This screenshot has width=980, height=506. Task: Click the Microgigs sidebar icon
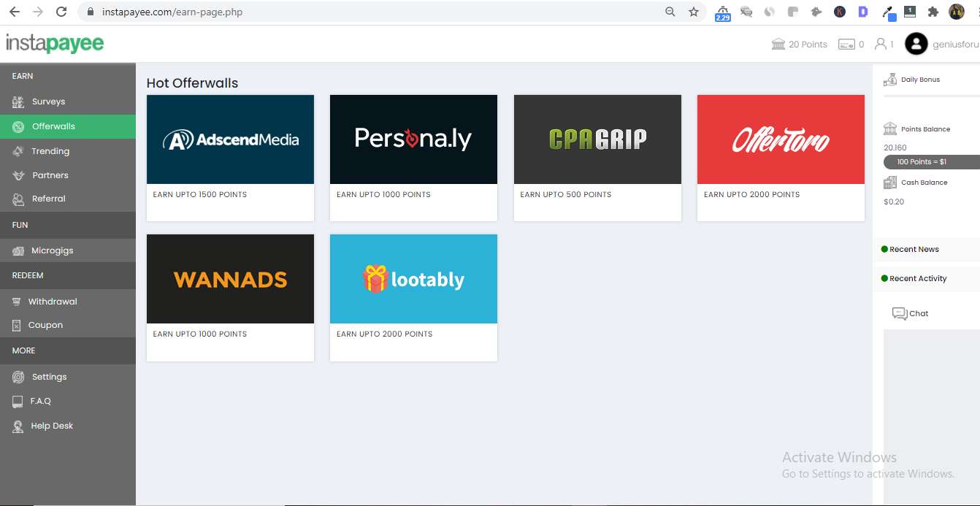[18, 250]
